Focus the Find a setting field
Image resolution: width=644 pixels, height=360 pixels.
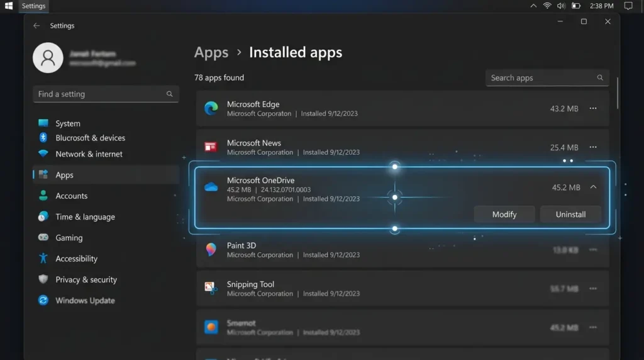(x=106, y=94)
